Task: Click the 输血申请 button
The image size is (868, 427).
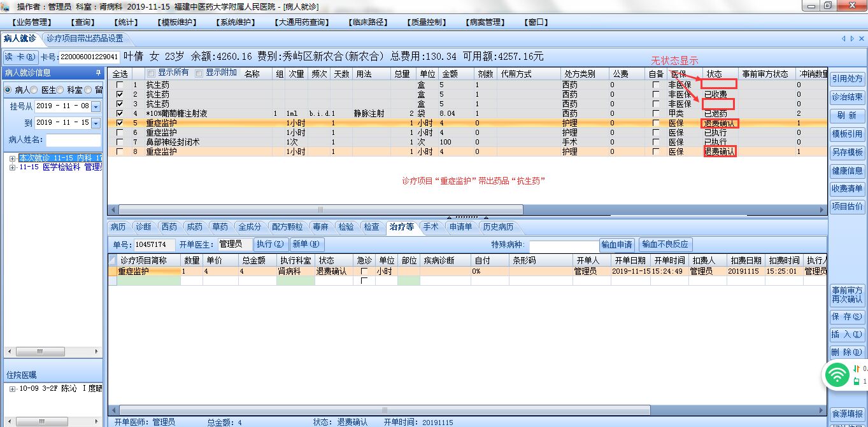Action: click(617, 244)
